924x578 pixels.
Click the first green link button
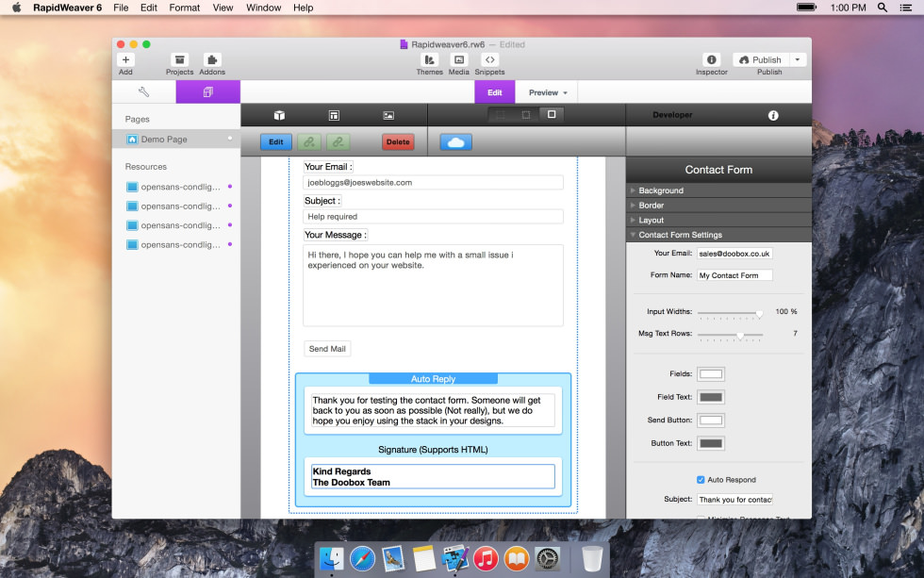tap(309, 142)
